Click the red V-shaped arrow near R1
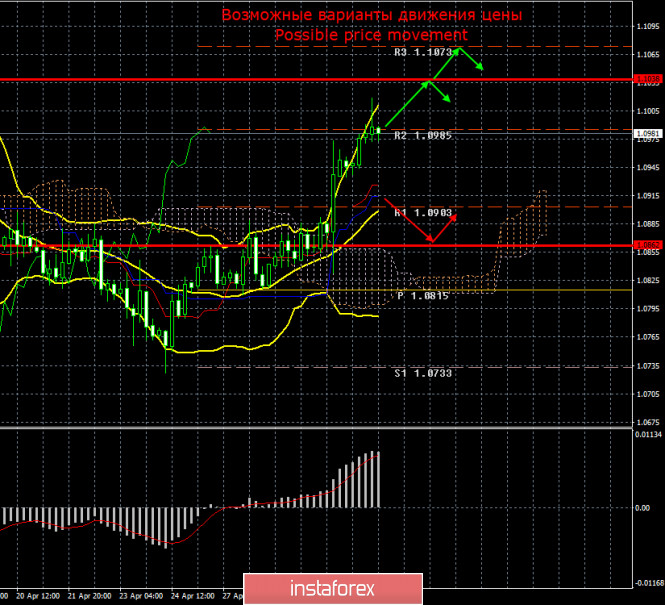 430,240
